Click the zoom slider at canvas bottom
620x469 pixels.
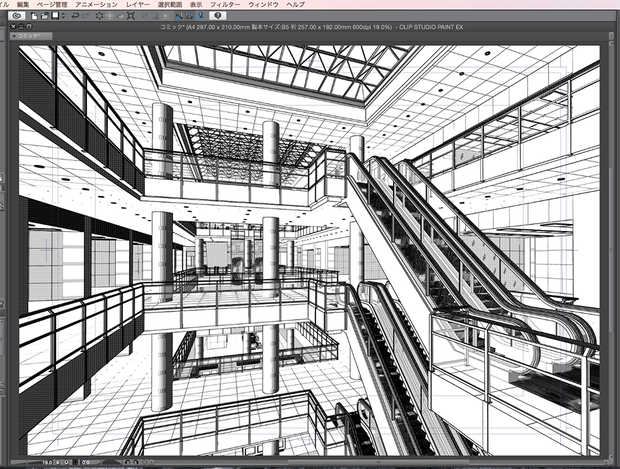coord(26,462)
